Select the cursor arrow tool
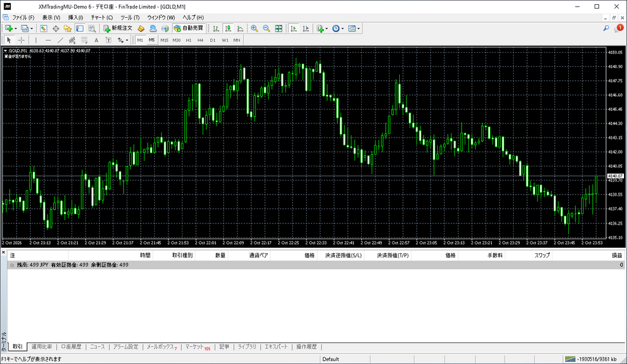This screenshot has width=627, height=364. [x=9, y=40]
